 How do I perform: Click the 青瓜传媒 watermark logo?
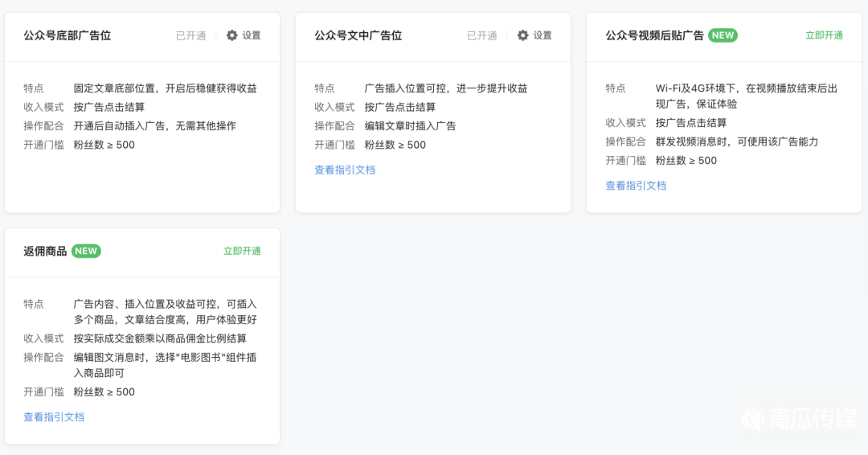pyautogui.click(x=800, y=419)
